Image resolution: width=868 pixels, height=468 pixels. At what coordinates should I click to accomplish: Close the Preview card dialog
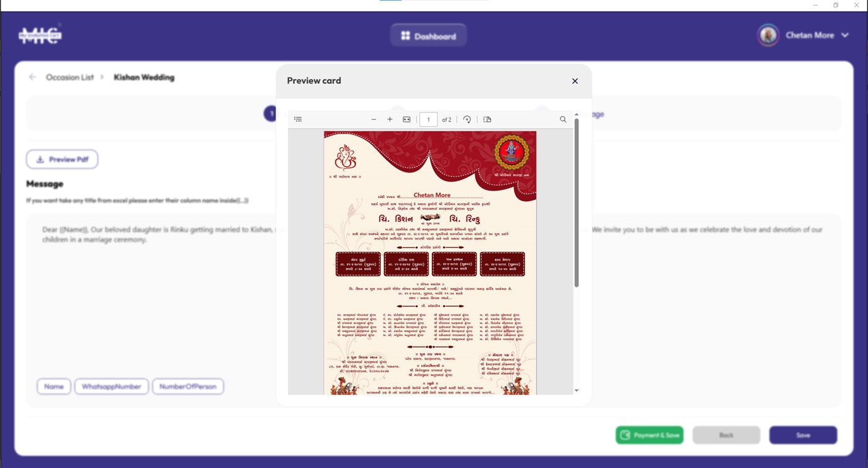(575, 81)
